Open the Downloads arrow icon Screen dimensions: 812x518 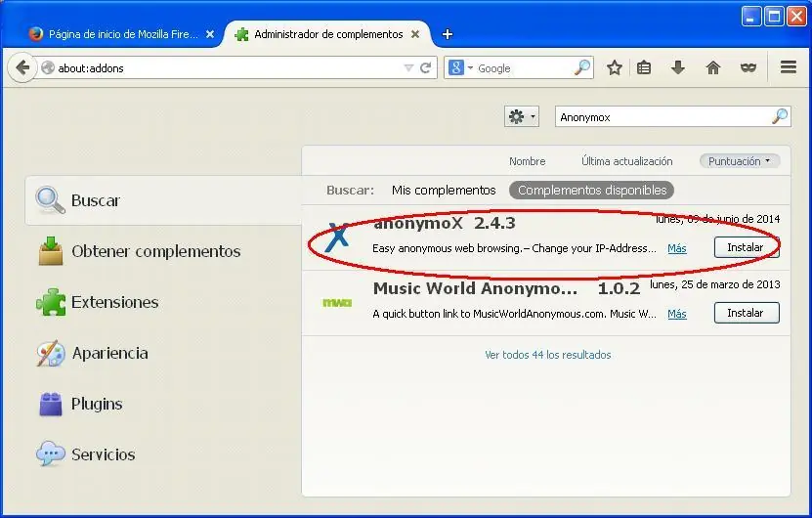[x=678, y=67]
